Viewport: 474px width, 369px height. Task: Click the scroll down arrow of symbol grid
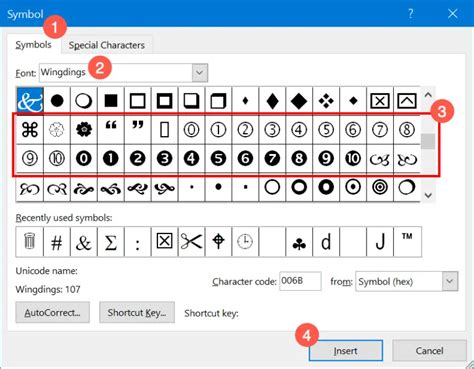(x=428, y=195)
